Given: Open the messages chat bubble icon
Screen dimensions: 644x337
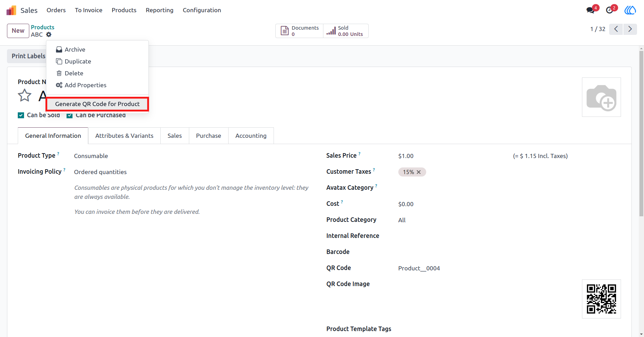Looking at the screenshot, I should pos(591,10).
